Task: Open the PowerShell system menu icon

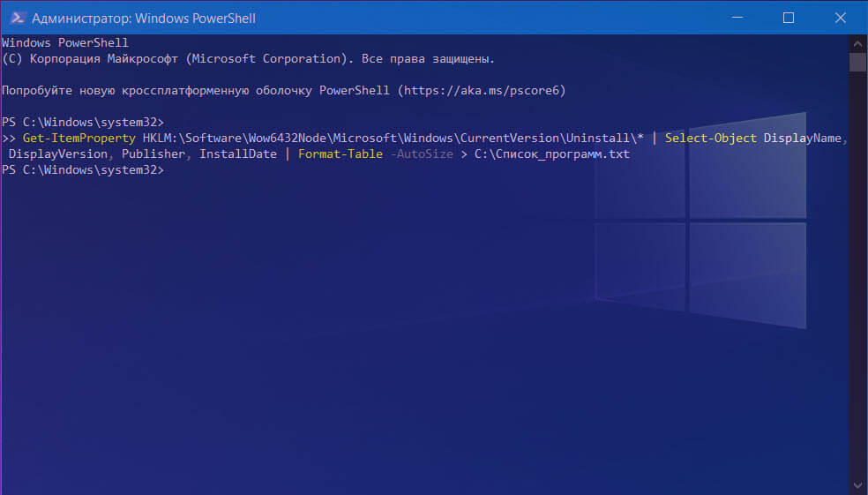Action: click(17, 18)
